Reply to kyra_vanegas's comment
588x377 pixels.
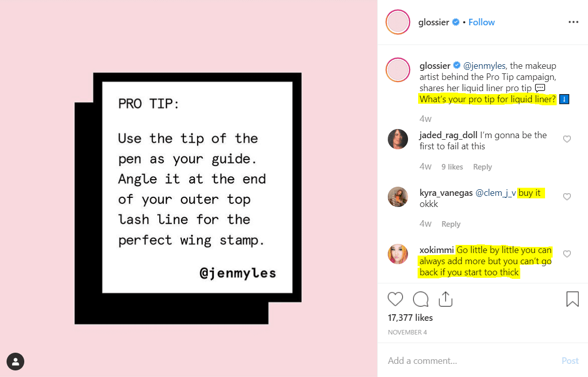tap(451, 224)
